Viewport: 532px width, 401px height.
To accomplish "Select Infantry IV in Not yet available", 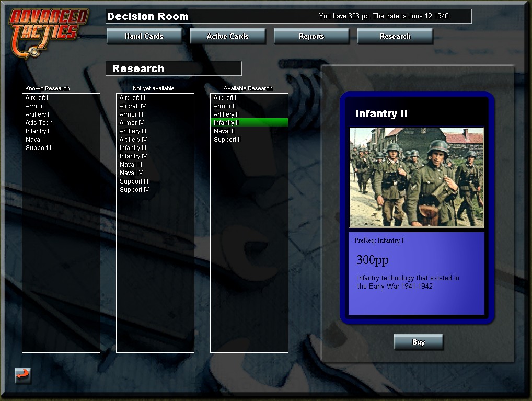I will click(155, 156).
